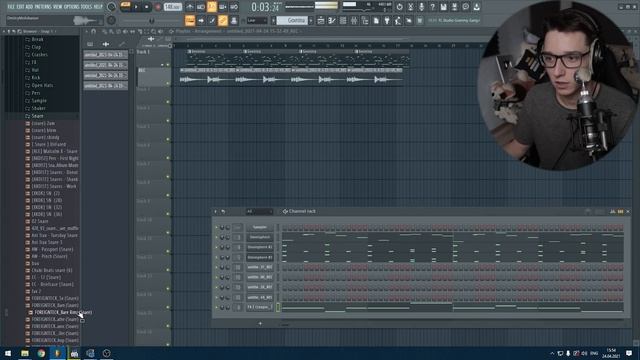Click the render as audio icon
This screenshot has width=640, height=360.
(455, 7)
